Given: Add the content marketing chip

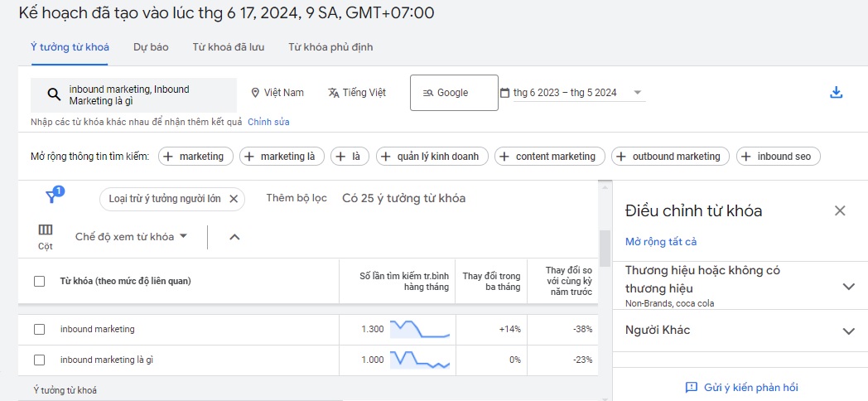Looking at the screenshot, I should coord(549,157).
